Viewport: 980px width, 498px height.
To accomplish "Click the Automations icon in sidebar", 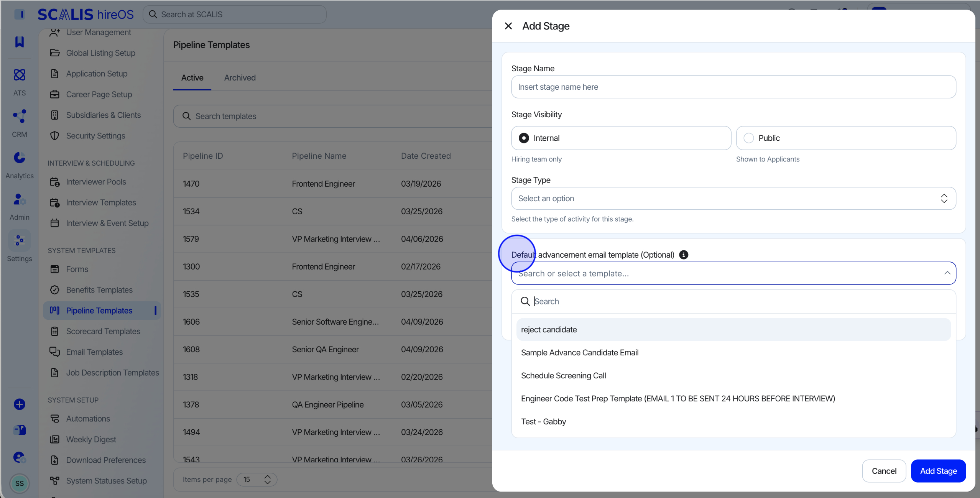I will coord(55,419).
